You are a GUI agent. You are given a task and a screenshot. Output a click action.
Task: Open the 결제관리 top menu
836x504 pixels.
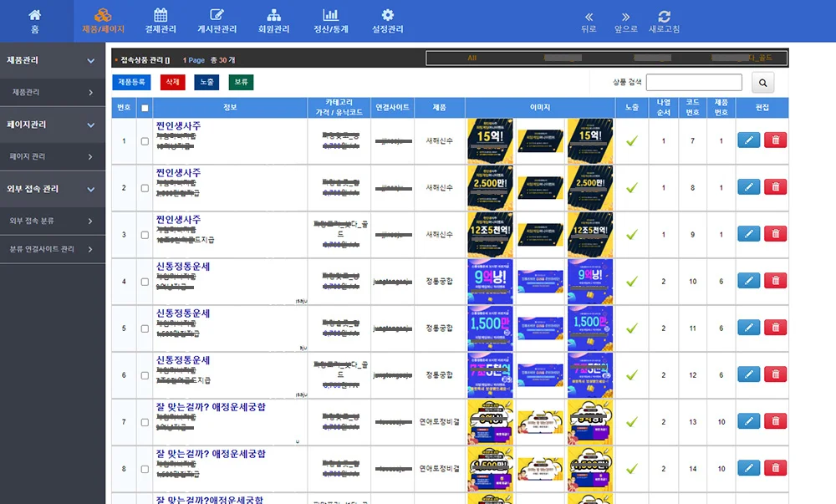click(161, 21)
